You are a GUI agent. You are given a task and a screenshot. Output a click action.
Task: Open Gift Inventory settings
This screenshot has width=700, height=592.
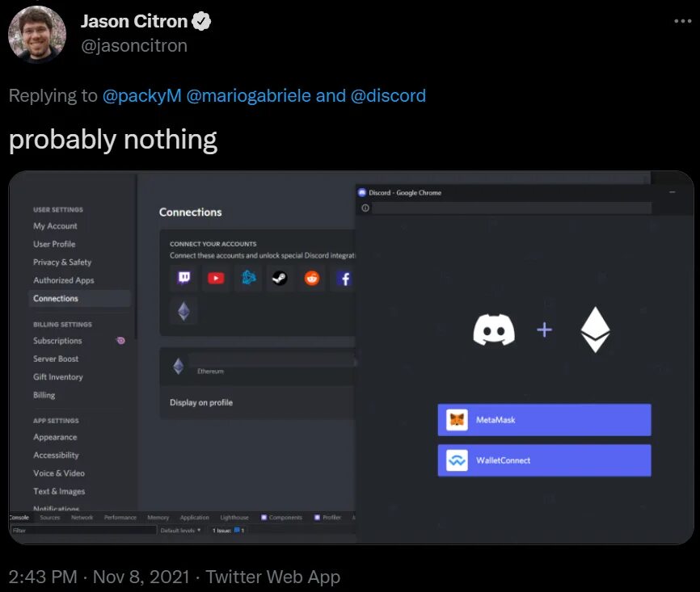pyautogui.click(x=57, y=377)
